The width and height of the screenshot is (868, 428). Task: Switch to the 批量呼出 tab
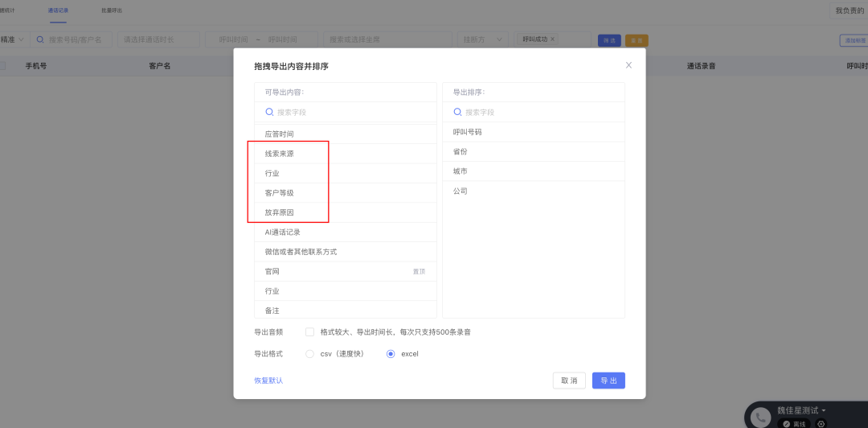pyautogui.click(x=112, y=10)
